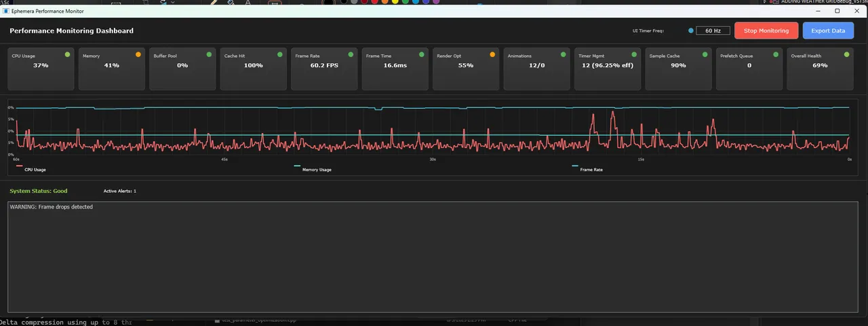Click the Ephemera Performance Monitor title bar icon
Screen dimensions: 868x326
tap(5, 12)
